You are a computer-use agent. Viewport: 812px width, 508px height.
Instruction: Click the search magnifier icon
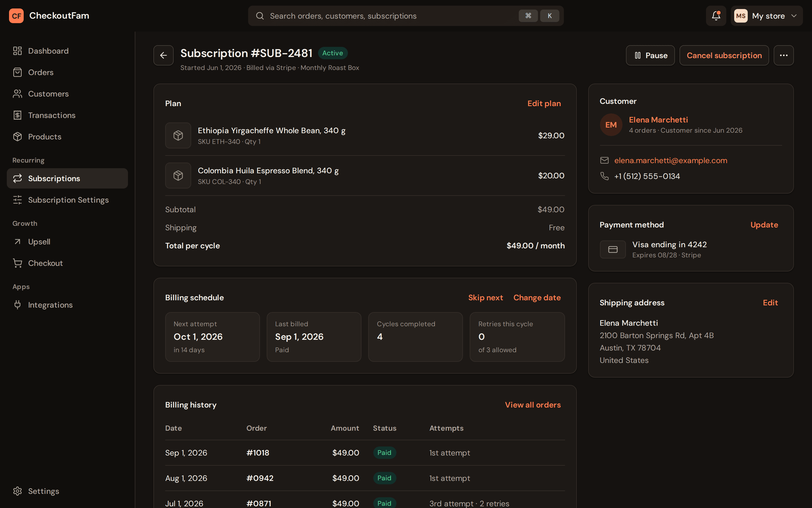pyautogui.click(x=260, y=16)
